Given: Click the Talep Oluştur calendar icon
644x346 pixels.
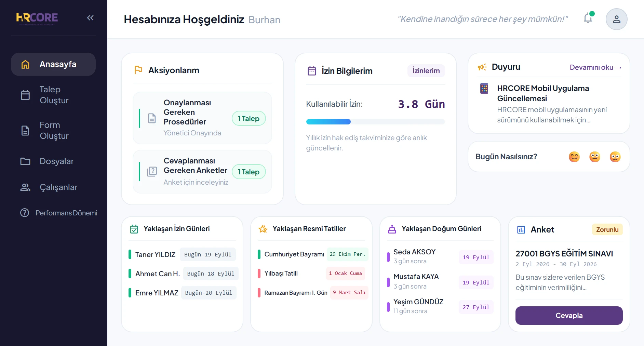Looking at the screenshot, I should pyautogui.click(x=25, y=95).
